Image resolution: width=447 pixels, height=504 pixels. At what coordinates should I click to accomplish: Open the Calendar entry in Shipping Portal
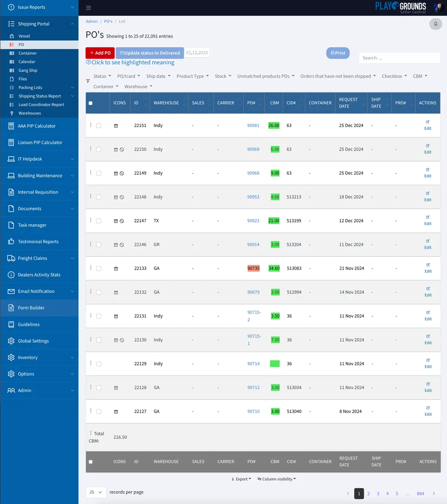coord(27,62)
